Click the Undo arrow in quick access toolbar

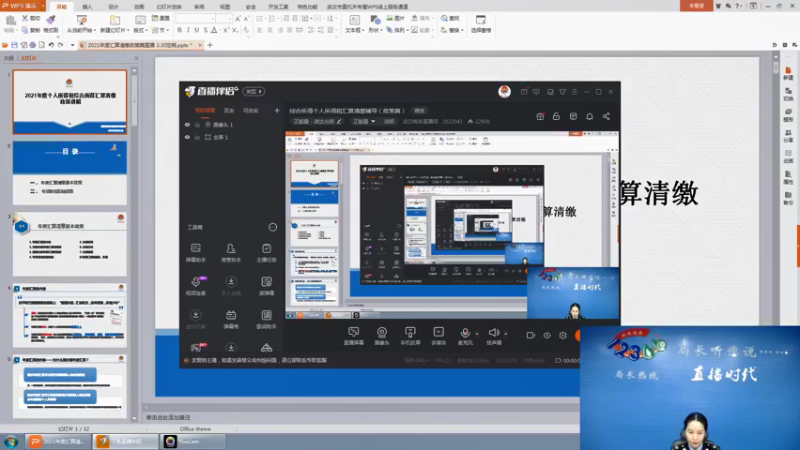(x=51, y=45)
